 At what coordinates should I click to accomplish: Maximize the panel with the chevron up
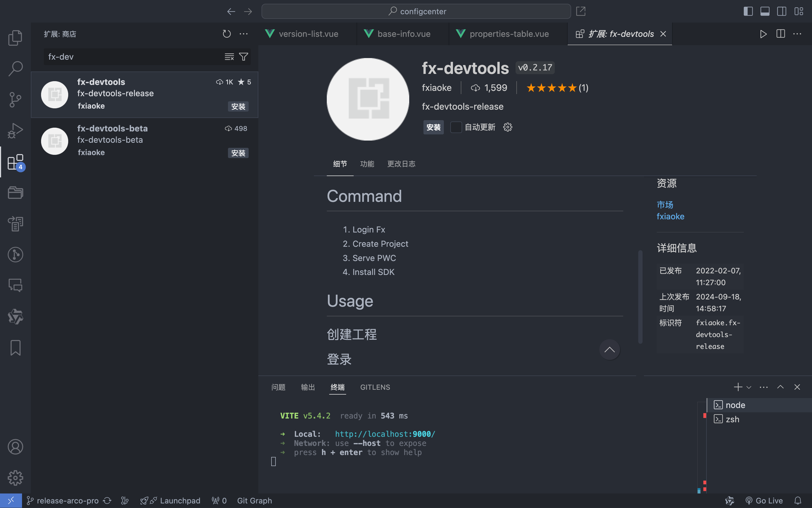coord(781,387)
